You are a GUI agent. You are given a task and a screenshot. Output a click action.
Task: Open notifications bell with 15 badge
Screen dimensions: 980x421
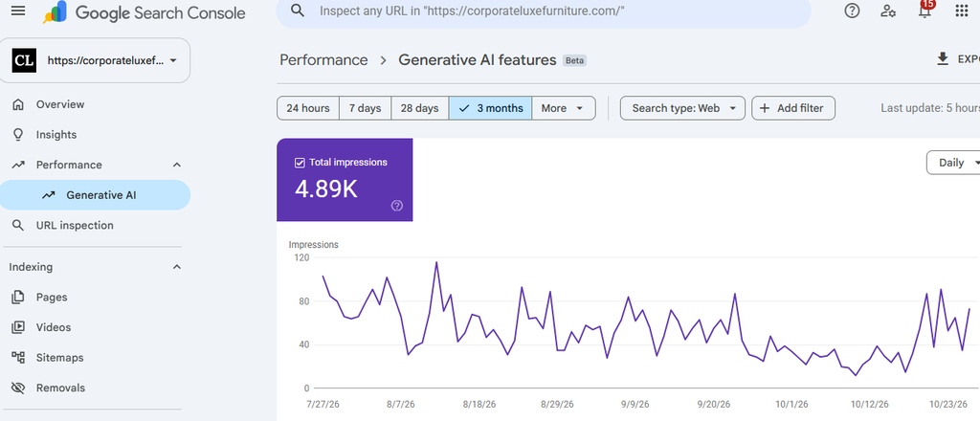925,10
